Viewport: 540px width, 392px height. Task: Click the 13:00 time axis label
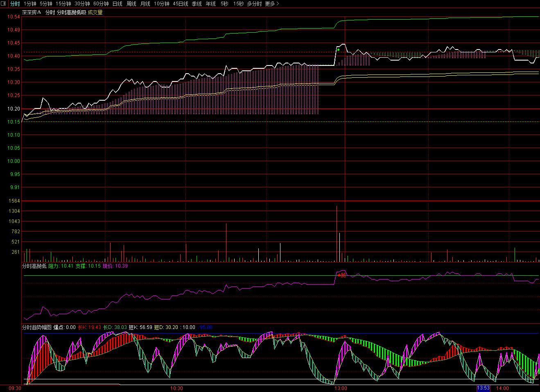click(x=341, y=388)
